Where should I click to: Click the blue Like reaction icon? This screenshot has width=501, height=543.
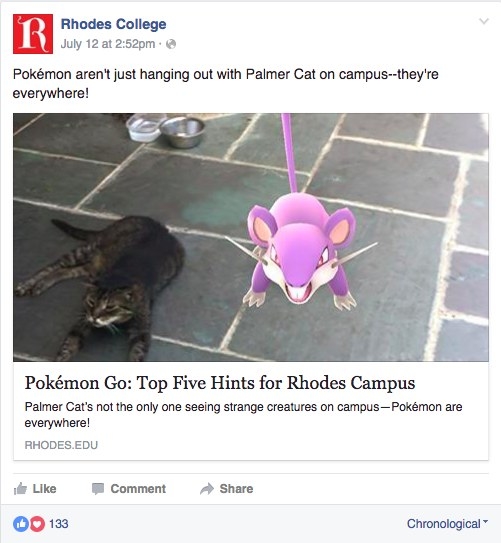(21, 524)
